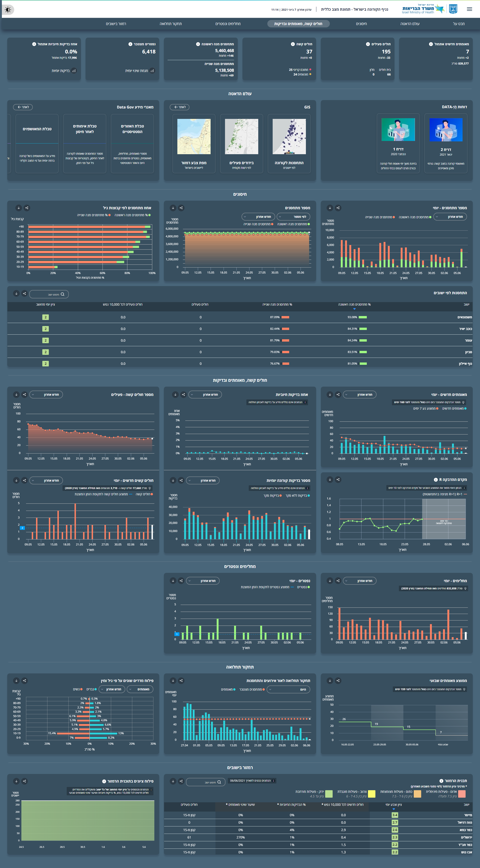Click info icon beside נפטרים מצטבר card
Image resolution: width=480 pixels, height=868 pixels.
click(x=130, y=44)
